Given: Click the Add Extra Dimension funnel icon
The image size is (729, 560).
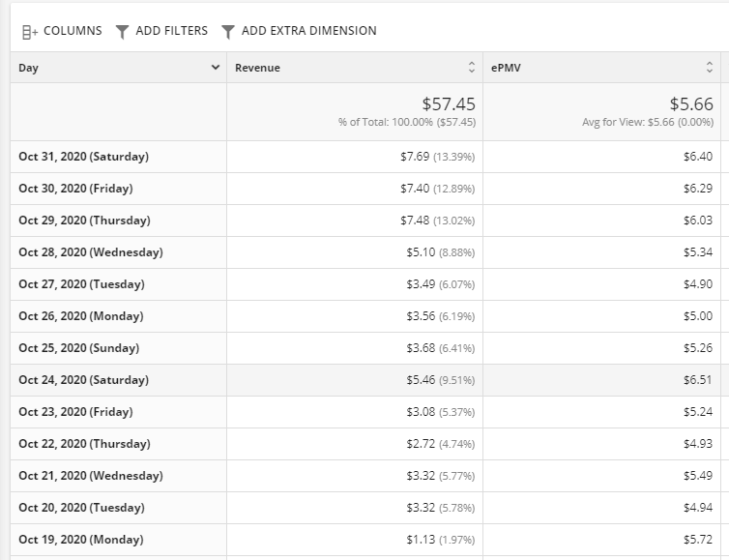Looking at the screenshot, I should tap(228, 32).
